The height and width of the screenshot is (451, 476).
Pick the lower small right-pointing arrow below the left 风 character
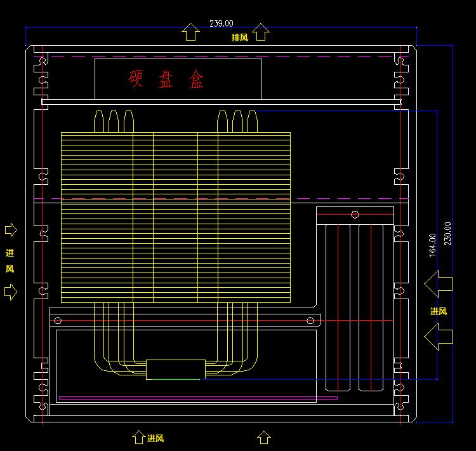pos(11,292)
